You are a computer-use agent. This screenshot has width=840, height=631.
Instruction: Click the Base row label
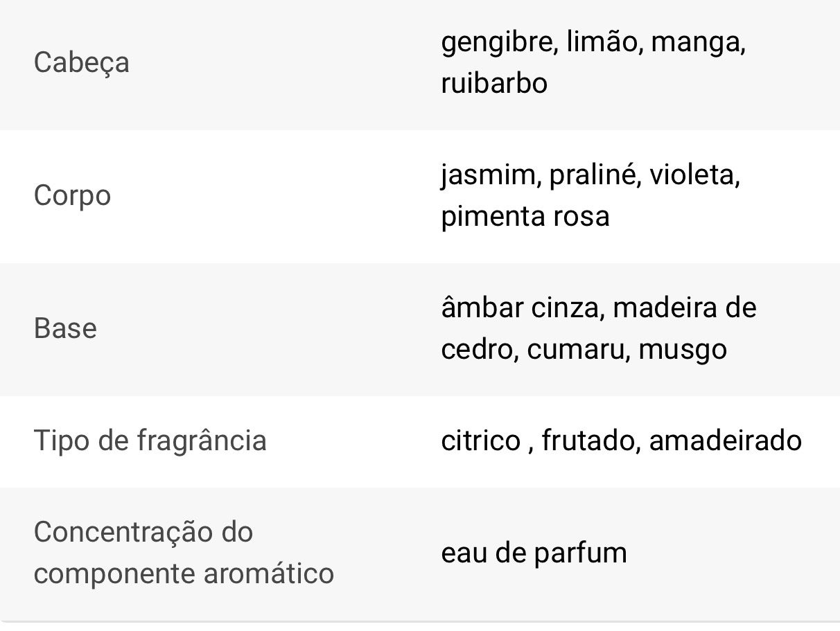coord(65,329)
